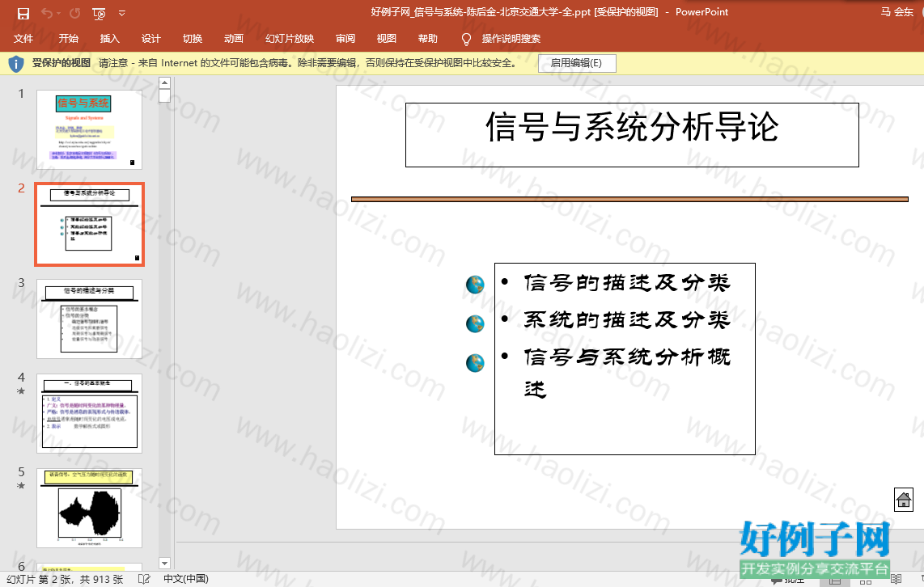Switch to the 开始 tab
This screenshot has height=587, width=924.
coord(68,38)
